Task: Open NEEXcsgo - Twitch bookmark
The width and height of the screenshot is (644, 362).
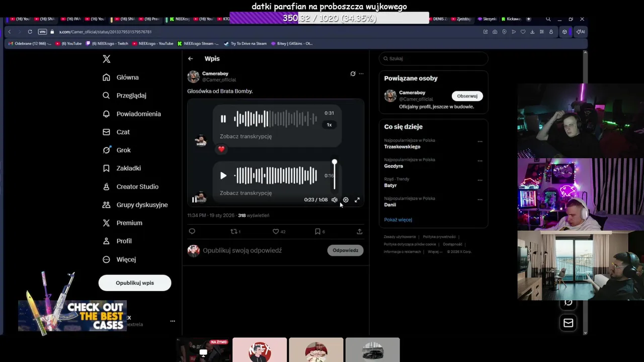Action: click(107, 43)
